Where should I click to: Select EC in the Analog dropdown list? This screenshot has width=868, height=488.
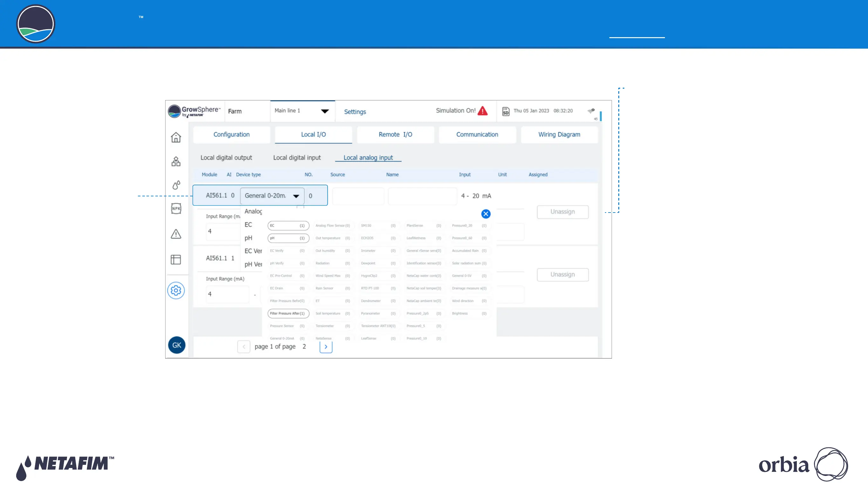point(248,225)
